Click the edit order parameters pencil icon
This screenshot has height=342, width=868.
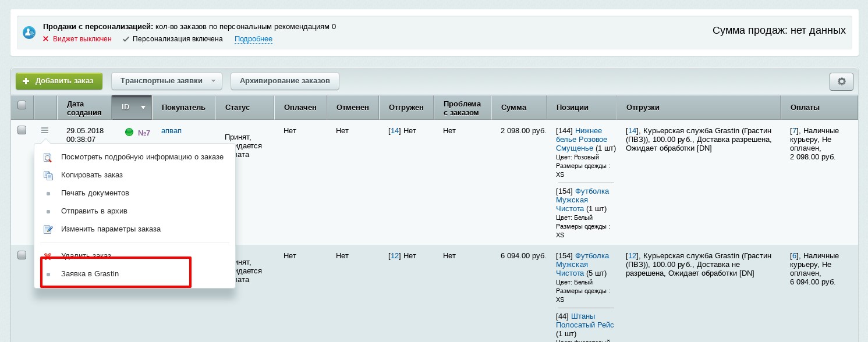[48, 229]
